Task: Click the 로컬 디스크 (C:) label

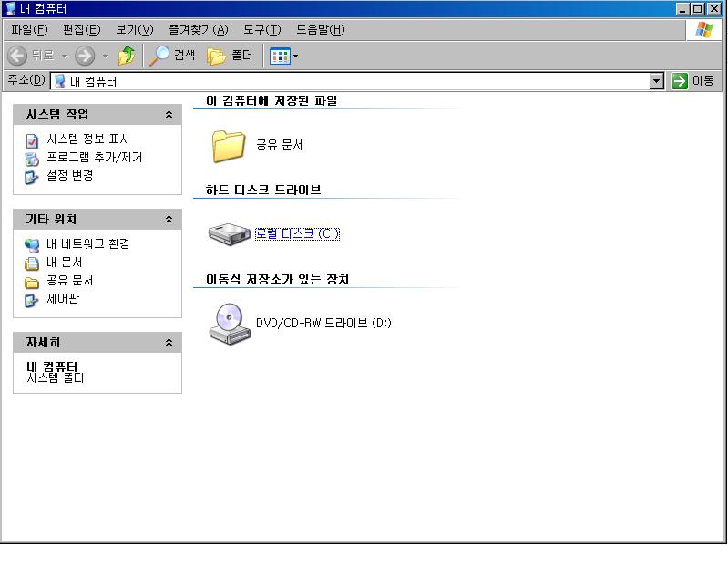Action: click(x=297, y=233)
